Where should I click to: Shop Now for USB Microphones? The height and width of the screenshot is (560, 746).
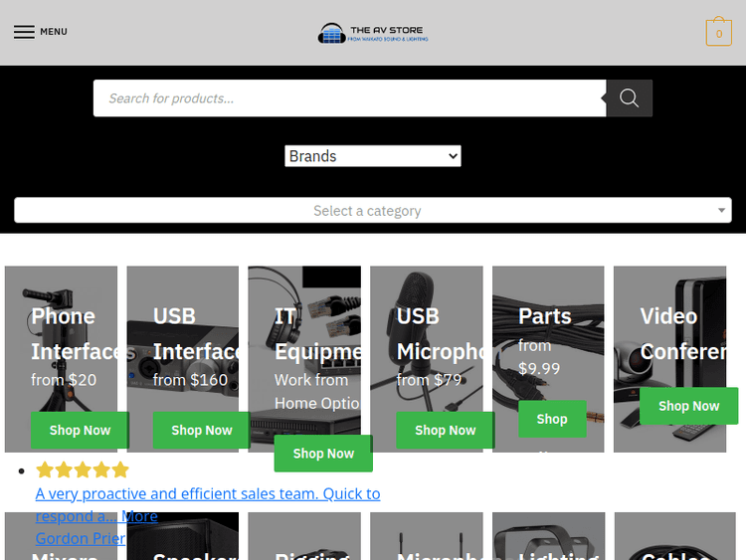(445, 430)
